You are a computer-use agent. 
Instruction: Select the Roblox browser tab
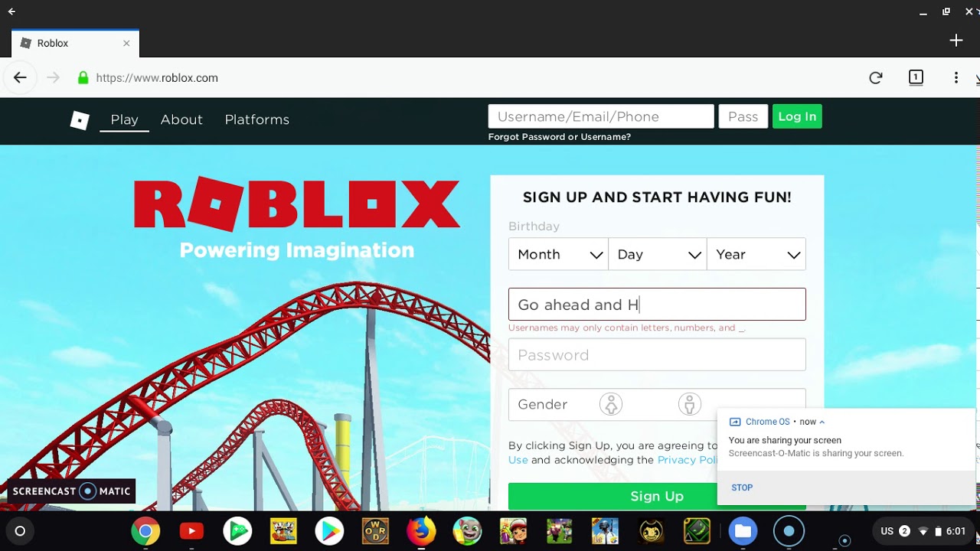(x=75, y=43)
